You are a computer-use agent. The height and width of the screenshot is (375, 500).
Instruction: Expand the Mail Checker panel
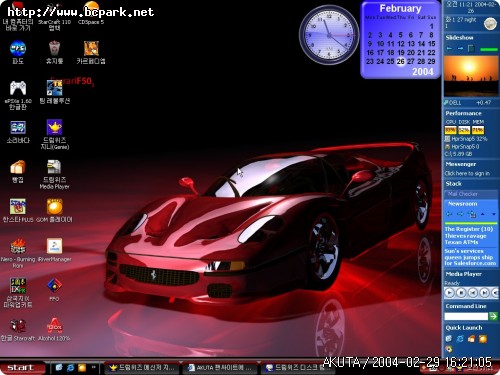click(x=471, y=194)
